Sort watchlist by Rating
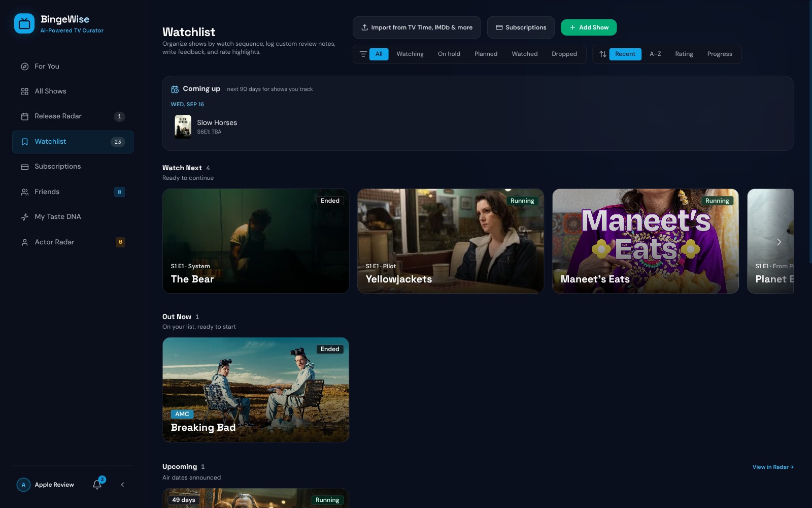 click(684, 54)
